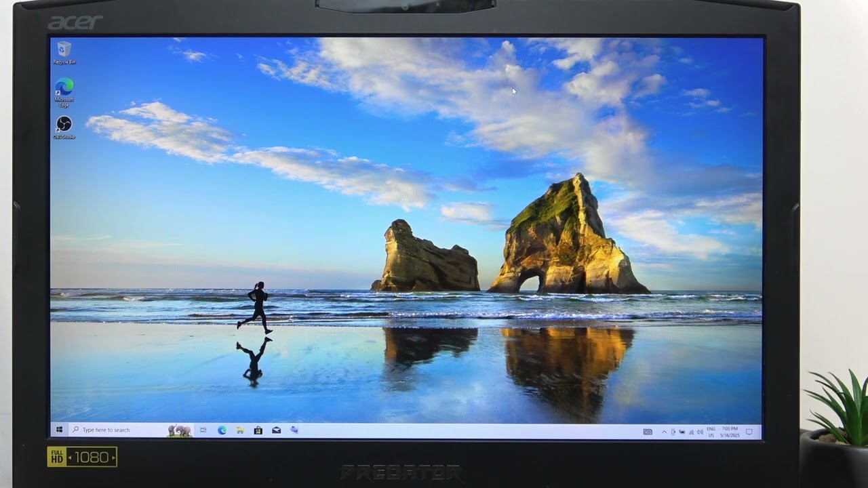Open the rightmost pinned taskbar app
This screenshot has width=868, height=488.
tap(294, 430)
